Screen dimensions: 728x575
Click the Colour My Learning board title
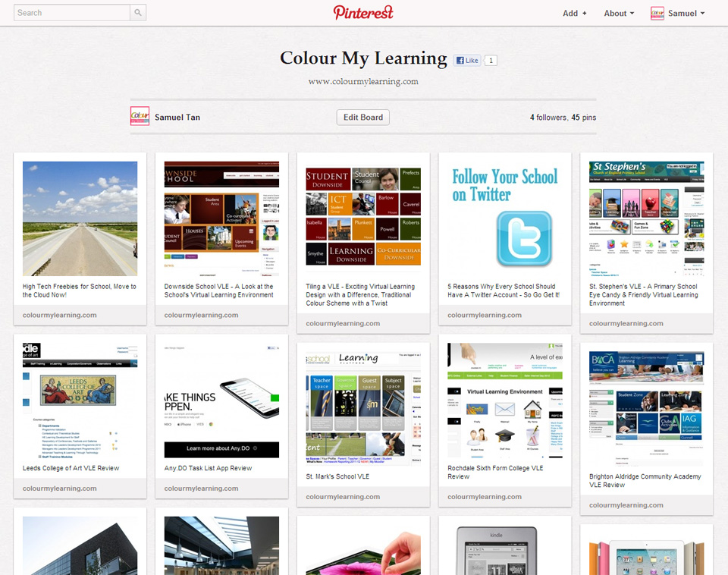(363, 58)
